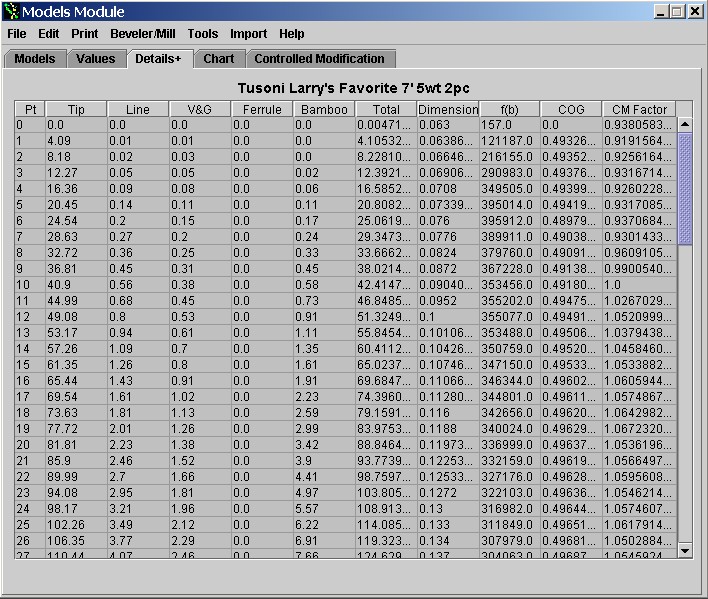The width and height of the screenshot is (708, 599).
Task: Click the CM Factor column header
Action: coord(640,109)
